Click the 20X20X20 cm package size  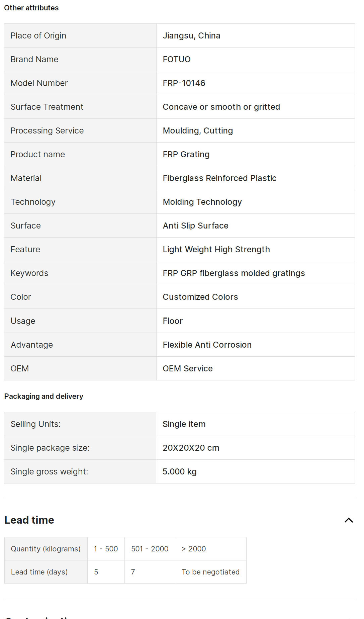click(x=191, y=448)
